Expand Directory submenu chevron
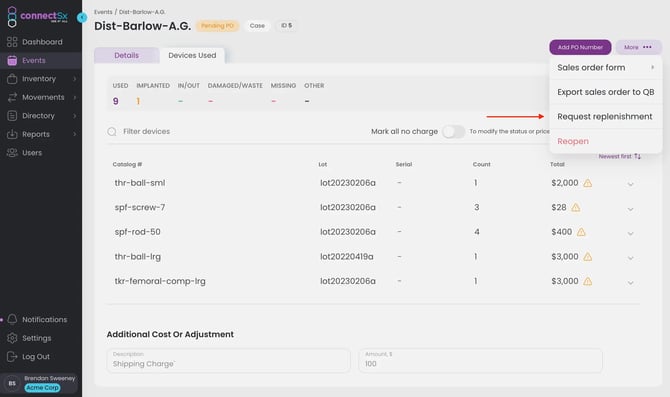 click(75, 116)
